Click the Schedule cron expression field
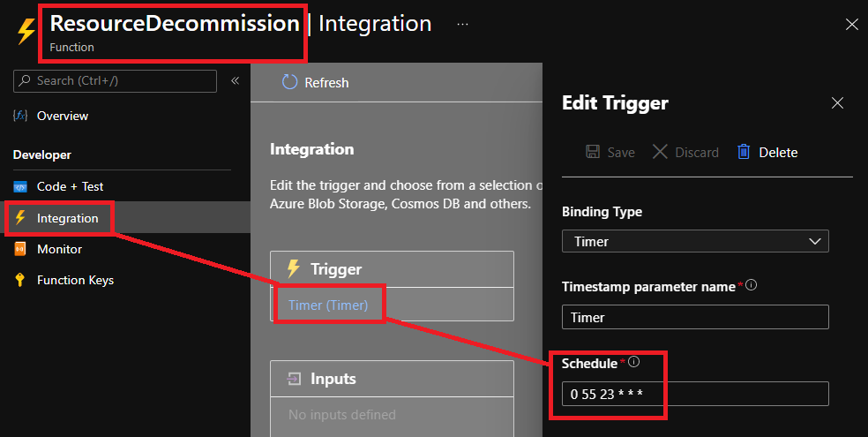This screenshot has height=437, width=868. tap(695, 394)
